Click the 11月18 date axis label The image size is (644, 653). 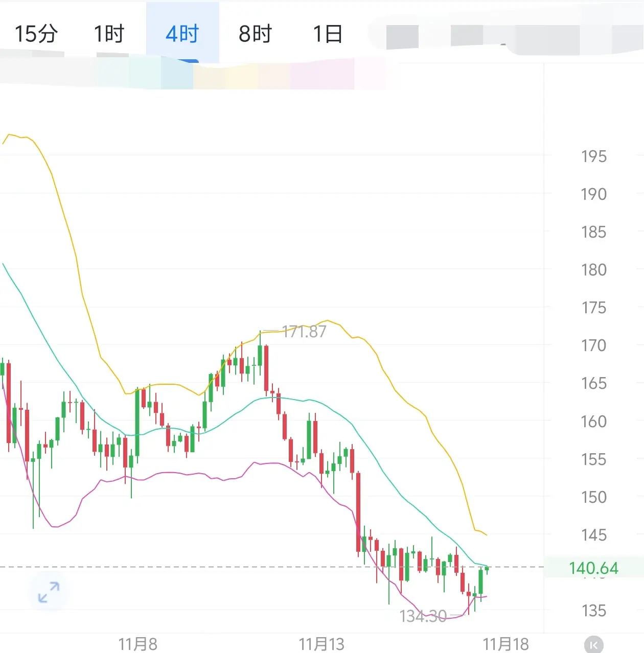(x=506, y=644)
